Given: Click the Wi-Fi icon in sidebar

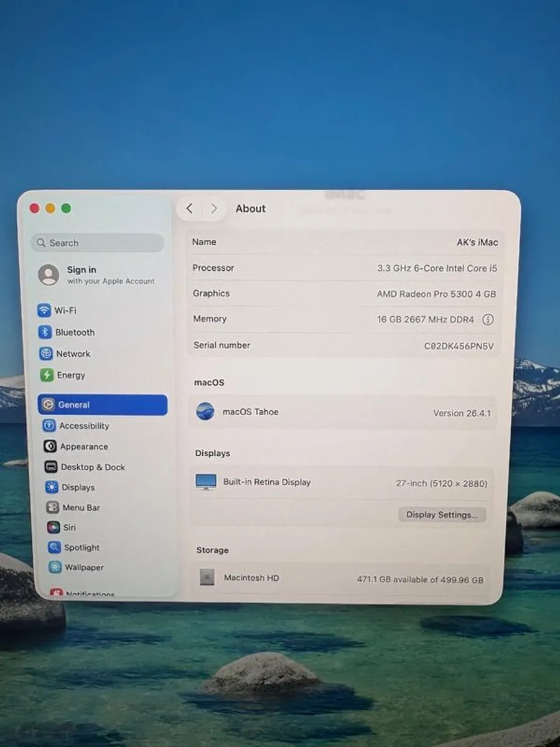Looking at the screenshot, I should [x=44, y=310].
